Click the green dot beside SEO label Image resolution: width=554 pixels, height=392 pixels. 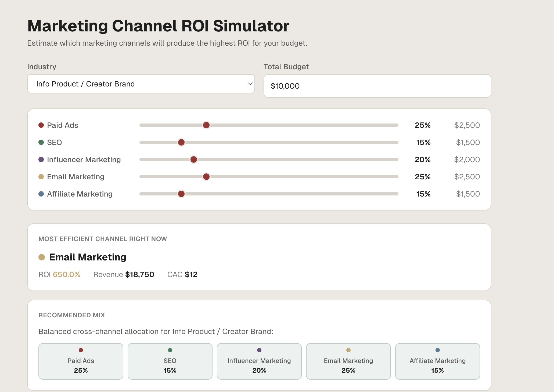coord(41,142)
